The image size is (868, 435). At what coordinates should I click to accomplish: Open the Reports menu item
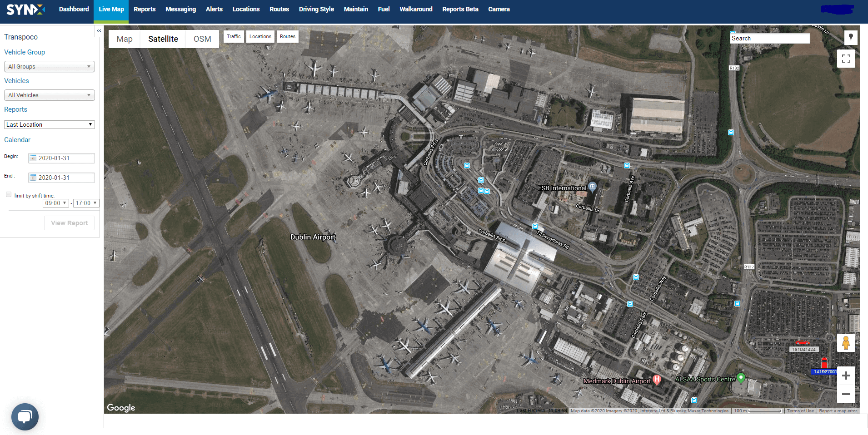[x=145, y=9]
